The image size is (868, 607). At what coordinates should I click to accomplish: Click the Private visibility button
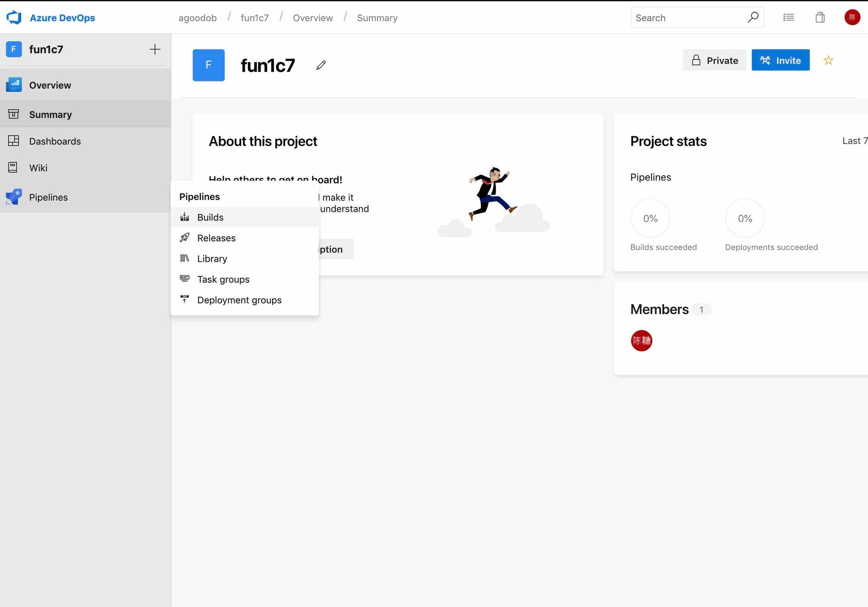click(x=714, y=60)
